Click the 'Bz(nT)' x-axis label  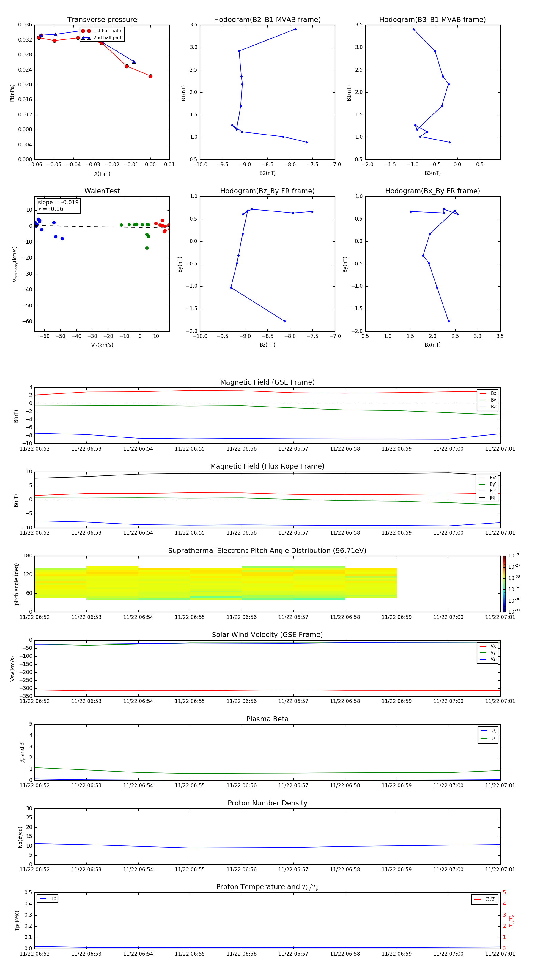tap(267, 345)
